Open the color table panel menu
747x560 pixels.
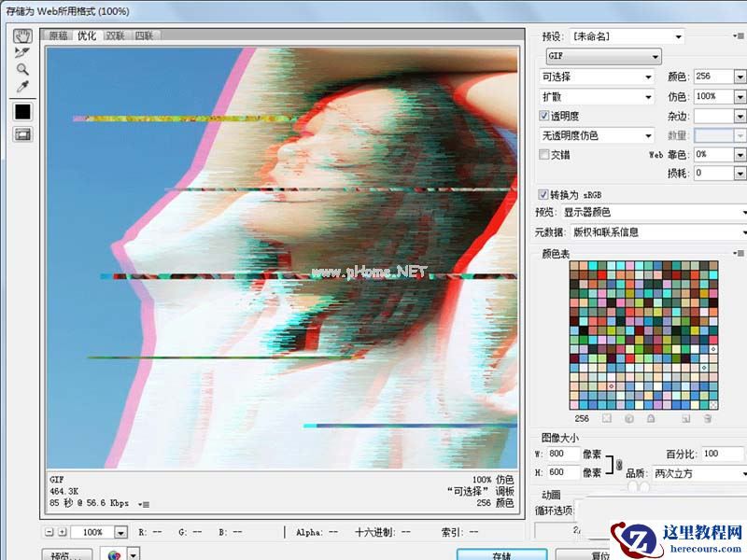(739, 253)
